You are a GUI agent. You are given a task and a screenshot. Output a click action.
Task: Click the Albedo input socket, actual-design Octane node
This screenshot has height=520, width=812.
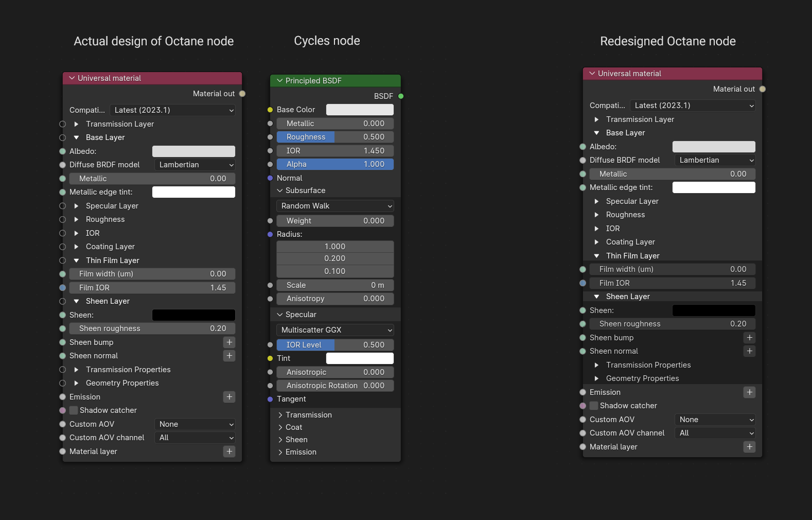coord(63,151)
